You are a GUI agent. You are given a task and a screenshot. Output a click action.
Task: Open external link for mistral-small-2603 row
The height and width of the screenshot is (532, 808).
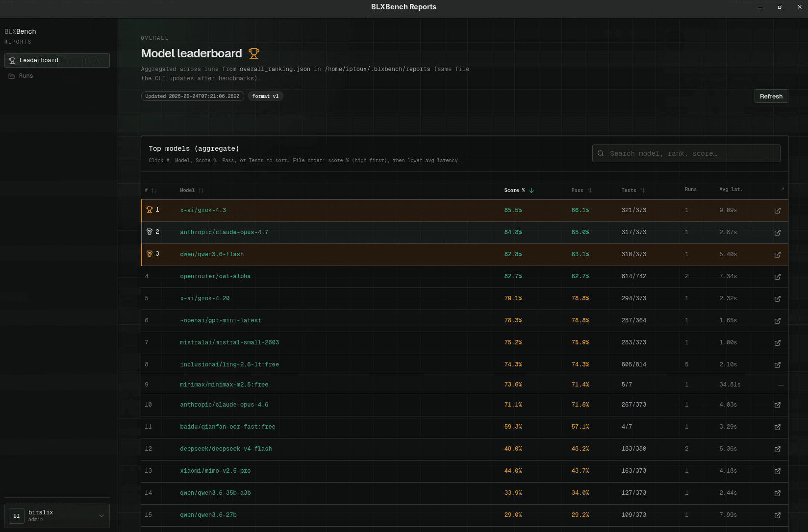[777, 343]
